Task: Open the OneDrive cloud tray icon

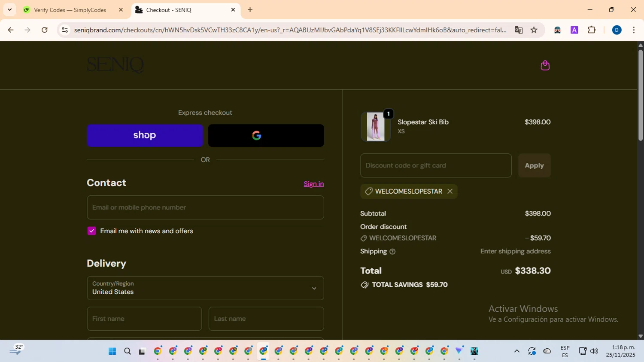Action: (547, 351)
